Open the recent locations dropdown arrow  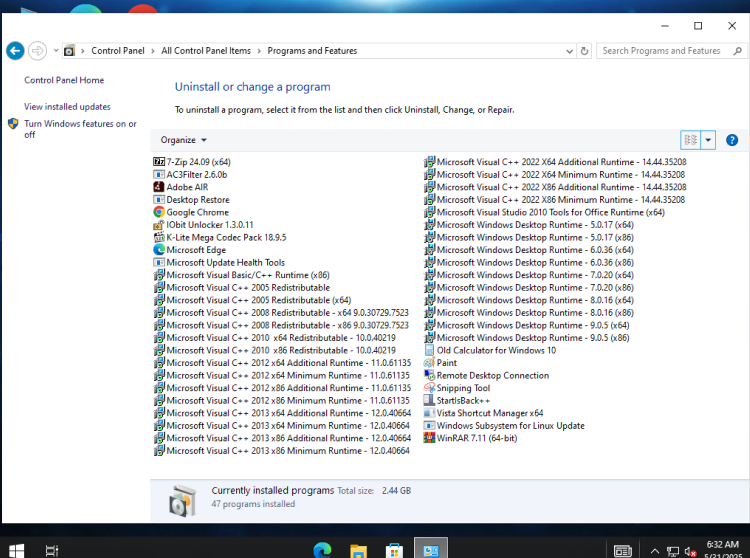pos(55,50)
